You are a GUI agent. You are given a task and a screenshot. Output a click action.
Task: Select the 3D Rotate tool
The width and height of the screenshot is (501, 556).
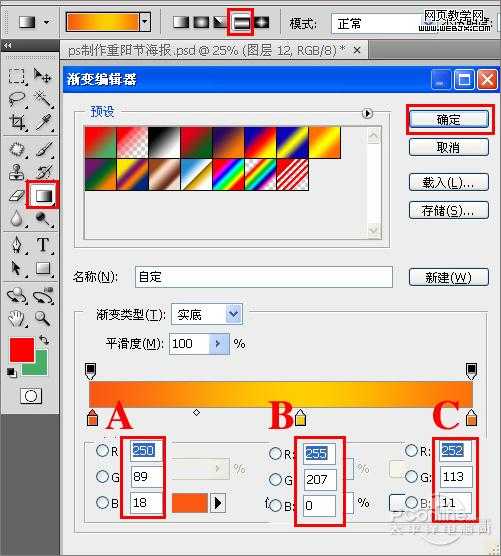click(x=16, y=296)
